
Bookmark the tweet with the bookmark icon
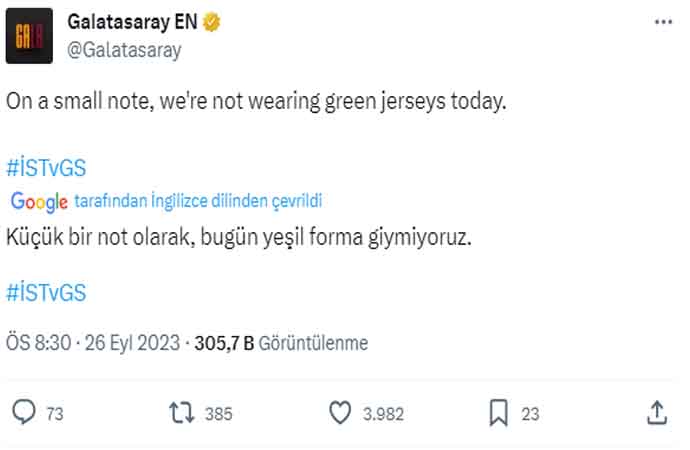point(499,412)
